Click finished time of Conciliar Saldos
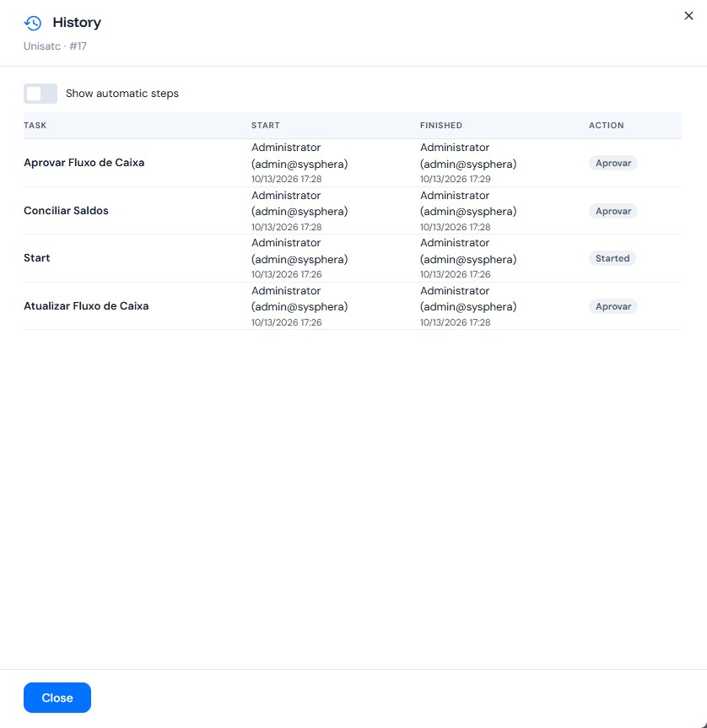707x728 pixels. click(x=456, y=227)
